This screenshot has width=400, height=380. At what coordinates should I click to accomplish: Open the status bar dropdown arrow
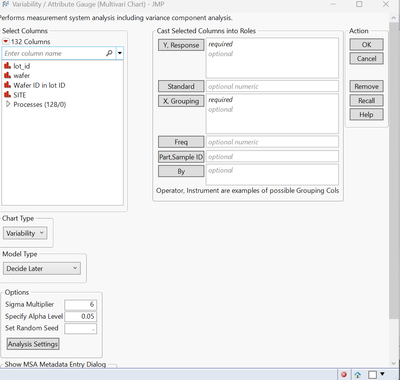click(382, 374)
